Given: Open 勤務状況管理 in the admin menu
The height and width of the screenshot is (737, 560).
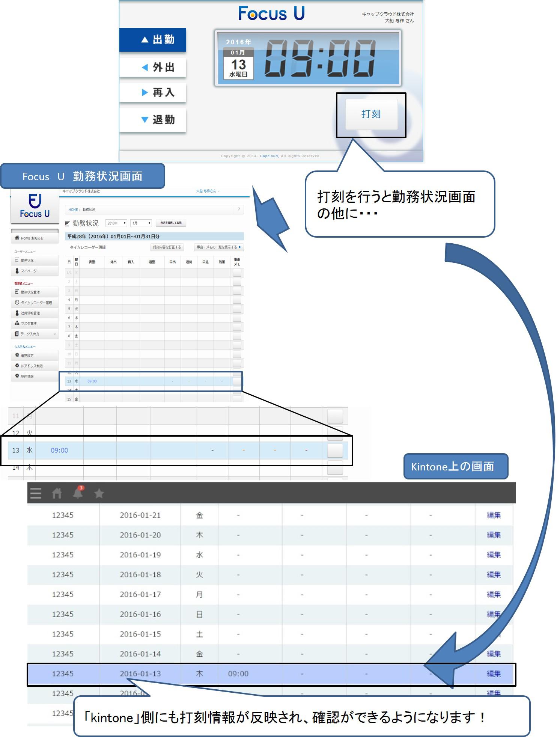Looking at the screenshot, I should (x=35, y=292).
